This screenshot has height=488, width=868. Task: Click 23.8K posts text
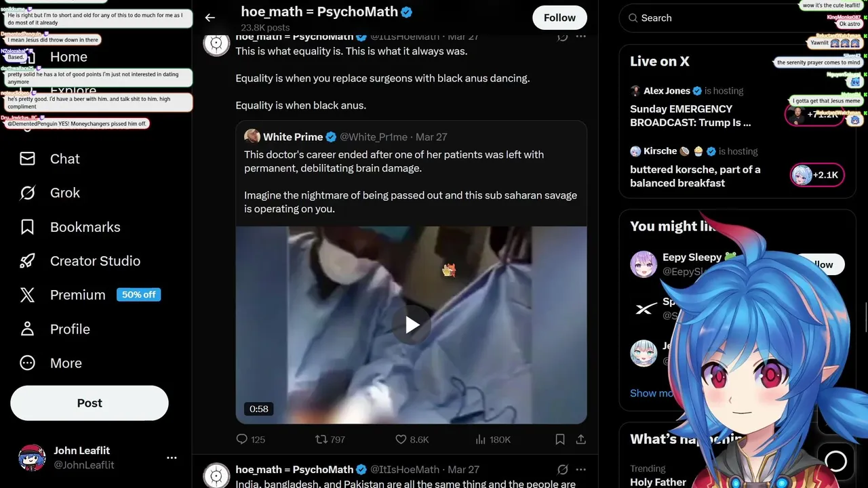[x=265, y=28]
